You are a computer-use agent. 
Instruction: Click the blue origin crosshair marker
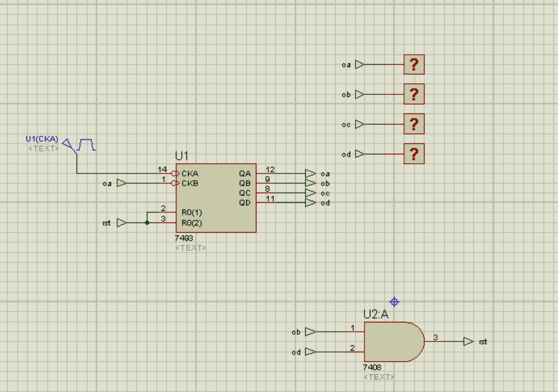394,302
